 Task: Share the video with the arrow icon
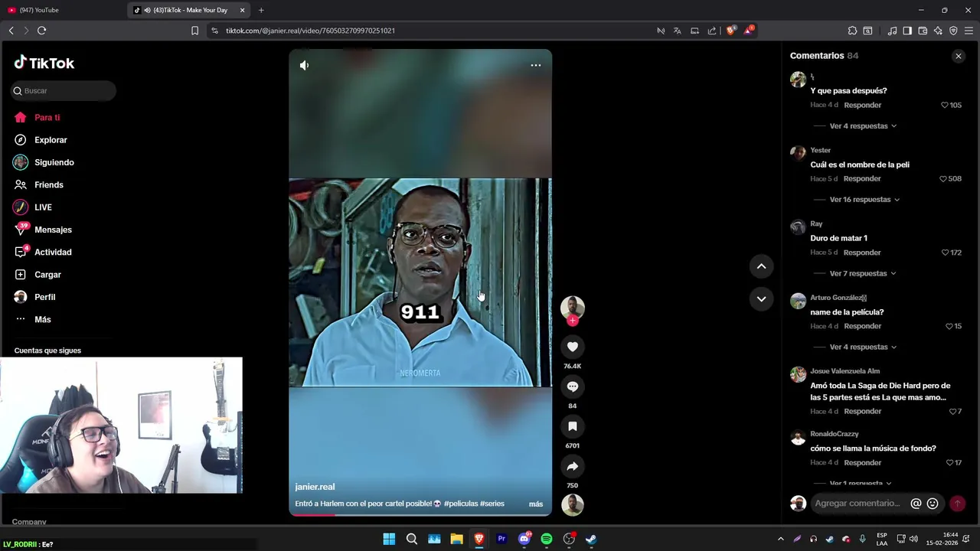573,466
